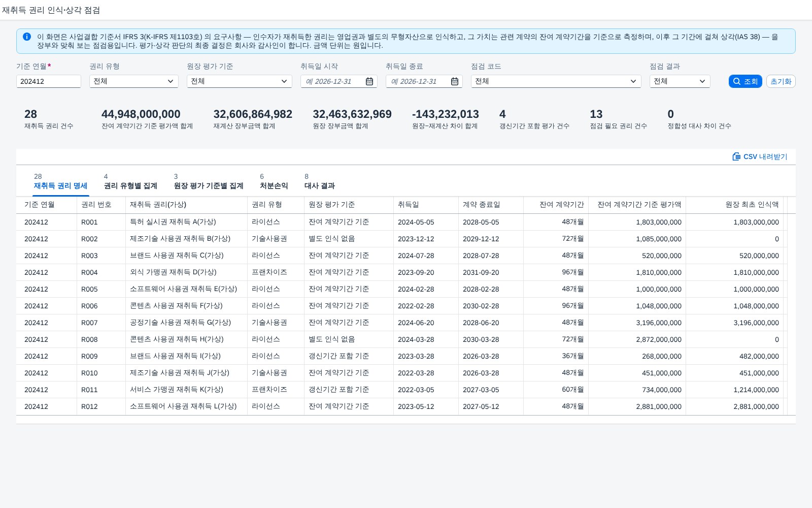Click the 점검 필요 권리 건수 value 13
Image resolution: width=812 pixels, height=508 pixels.
coord(596,114)
